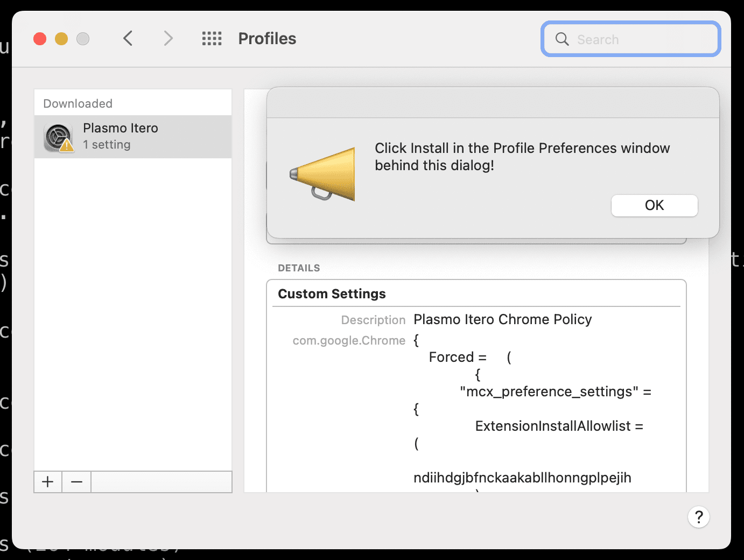Click the magnifying glass search icon

pos(562,39)
